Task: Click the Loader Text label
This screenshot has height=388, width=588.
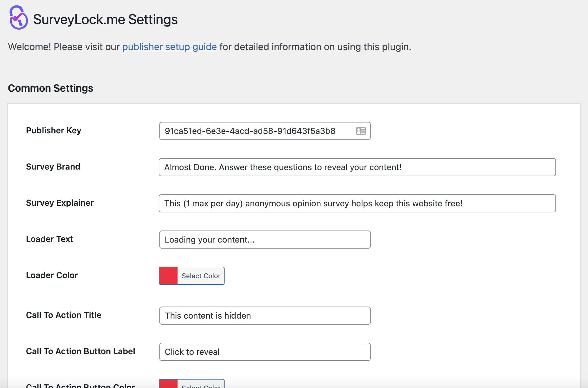Action: (50, 239)
